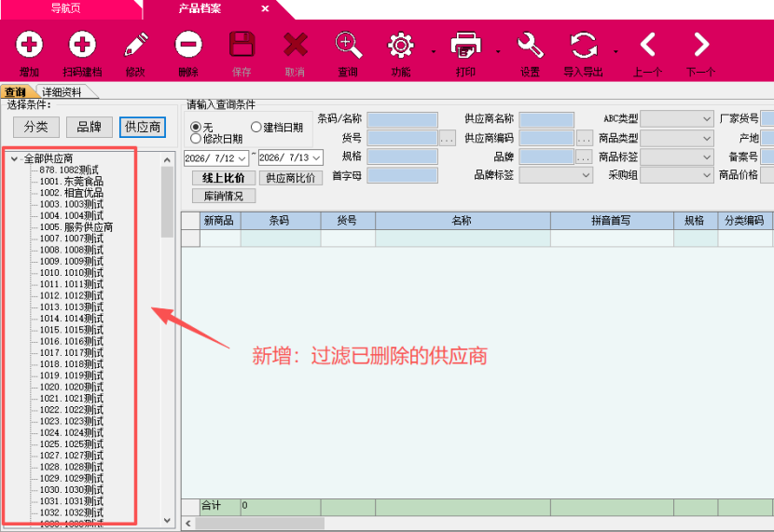Close the 产品档案 tab
Screen dimensions: 774x532
click(265, 8)
